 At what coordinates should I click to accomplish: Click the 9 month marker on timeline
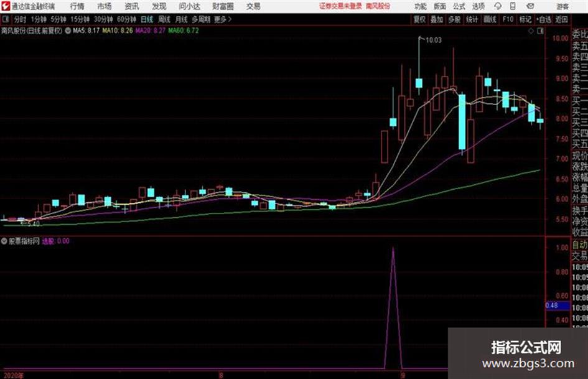(403, 376)
